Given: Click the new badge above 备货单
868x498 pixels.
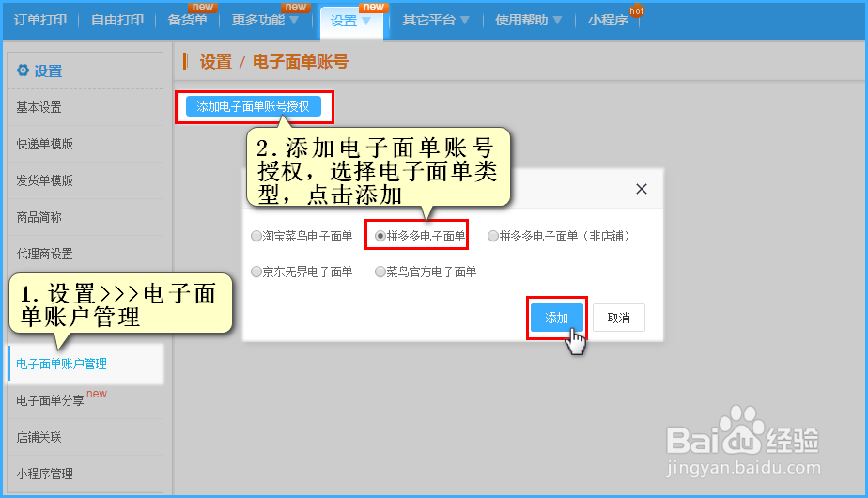Looking at the screenshot, I should click(x=203, y=8).
